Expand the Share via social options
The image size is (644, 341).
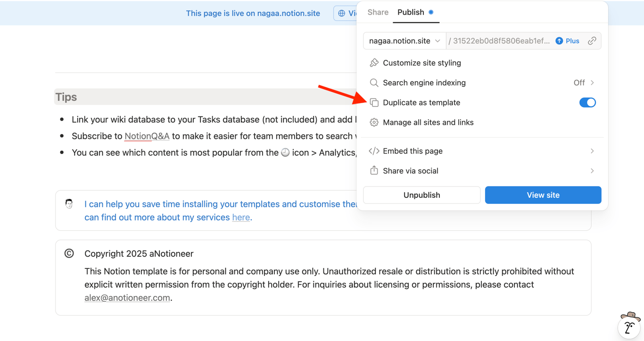click(x=592, y=170)
